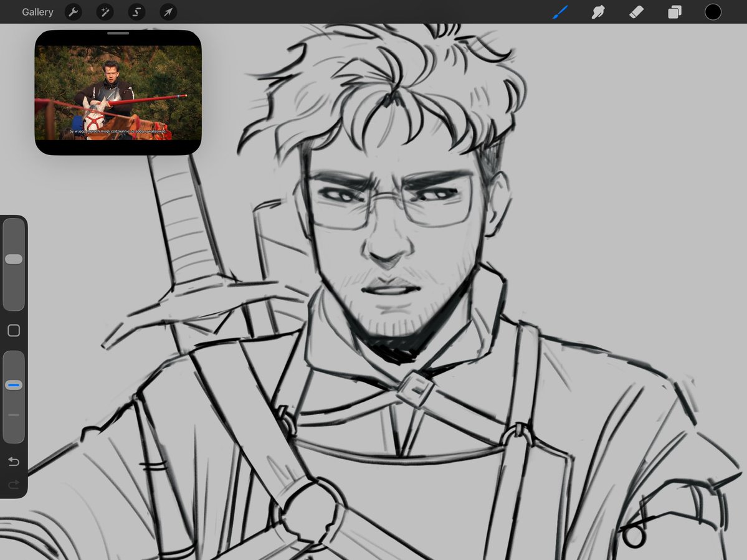Screen dimensions: 747x560
Task: Open the black color picker swatch
Action: tap(713, 12)
